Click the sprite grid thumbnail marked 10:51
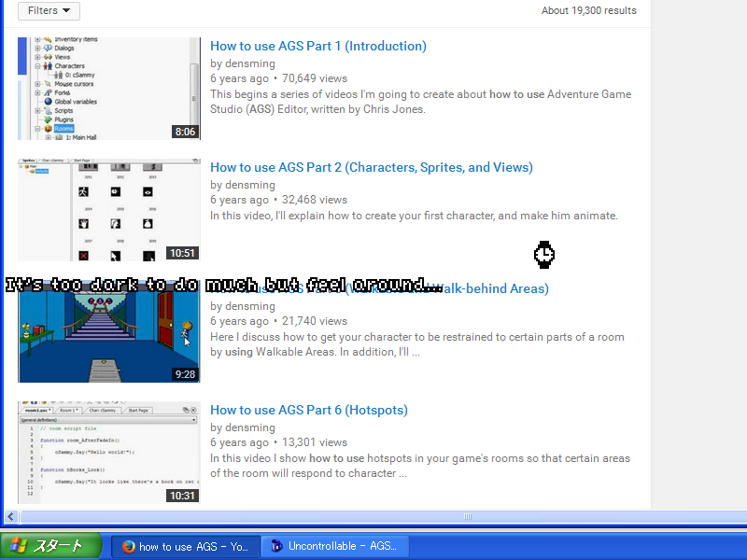 [x=108, y=210]
